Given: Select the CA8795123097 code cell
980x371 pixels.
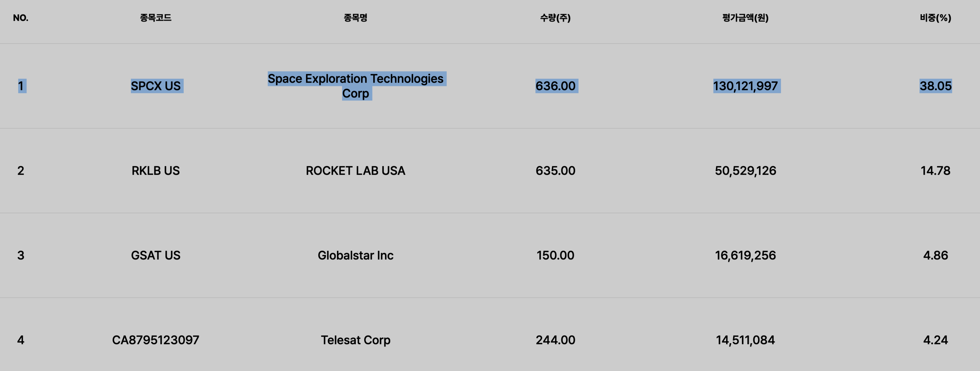Looking at the screenshot, I should [156, 340].
